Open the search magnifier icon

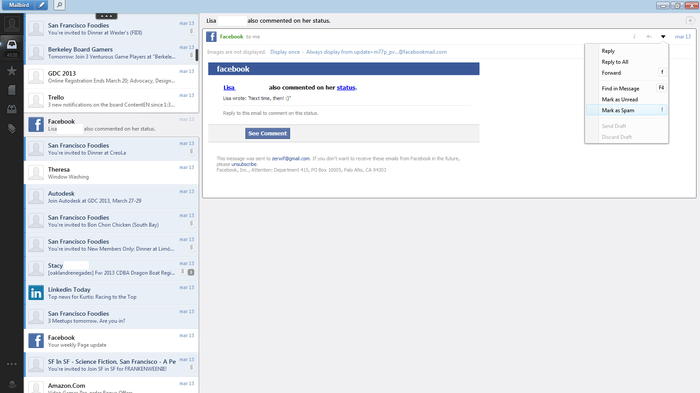pos(59,5)
